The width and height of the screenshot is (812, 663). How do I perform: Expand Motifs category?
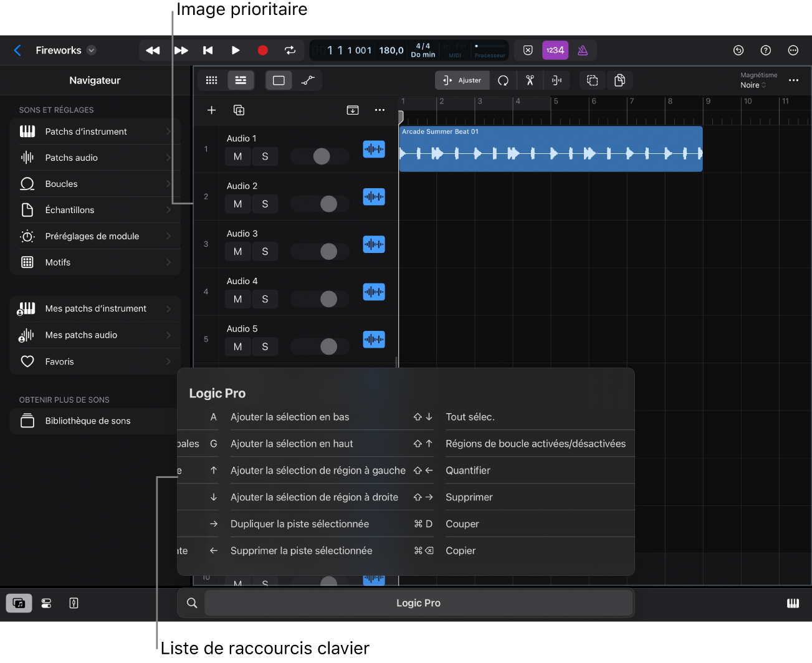[x=95, y=262]
